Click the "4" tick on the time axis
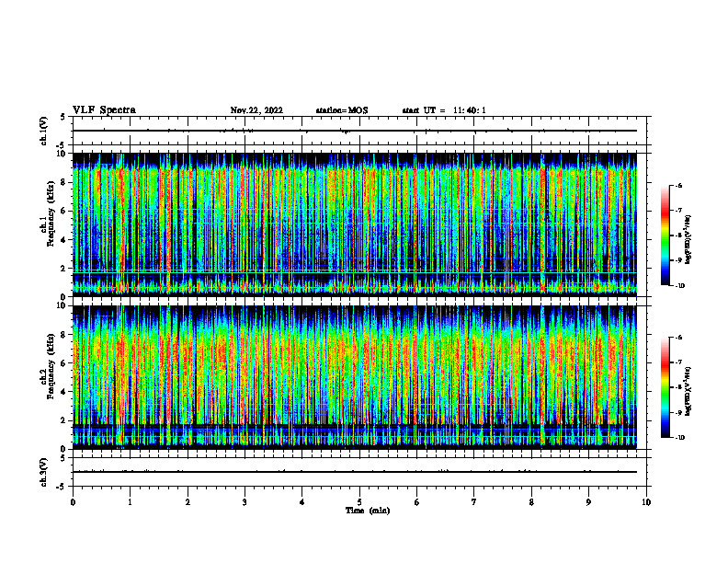Screen dimensions: 728x563 [x=302, y=502]
